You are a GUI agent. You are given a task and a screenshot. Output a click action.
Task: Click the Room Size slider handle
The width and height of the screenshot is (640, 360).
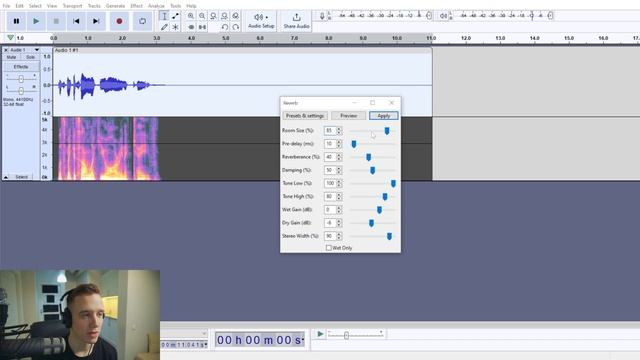point(387,131)
